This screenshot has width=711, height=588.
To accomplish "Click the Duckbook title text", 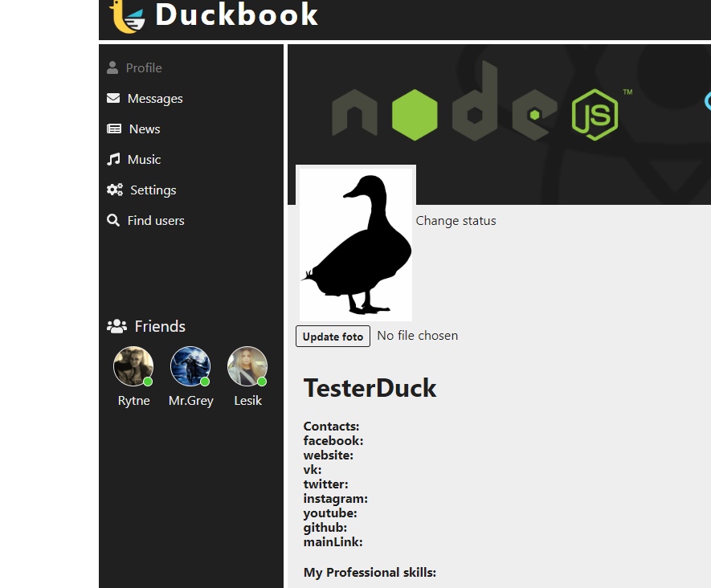I will [236, 14].
